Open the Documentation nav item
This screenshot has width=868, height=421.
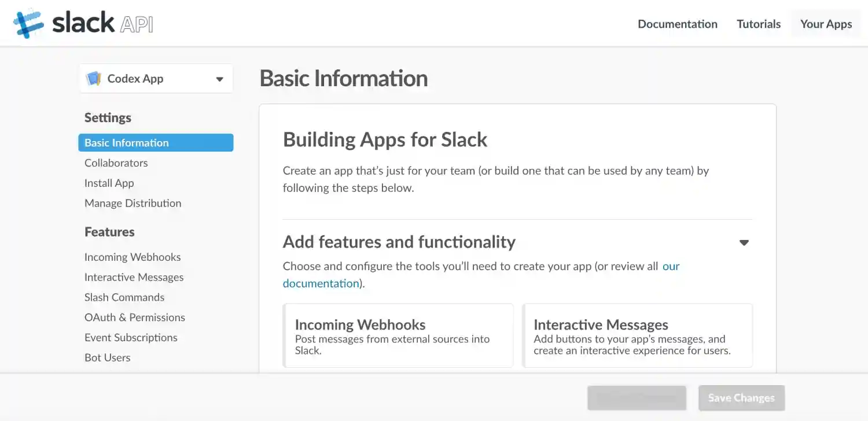[678, 24]
